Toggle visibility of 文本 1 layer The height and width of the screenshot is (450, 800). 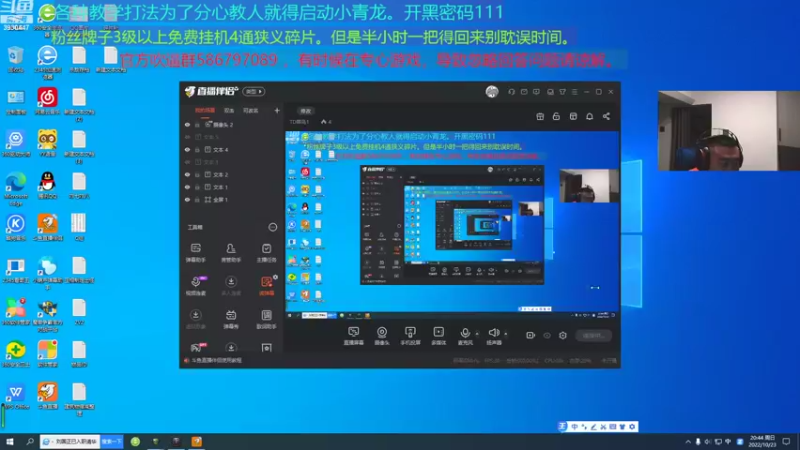[x=187, y=187]
